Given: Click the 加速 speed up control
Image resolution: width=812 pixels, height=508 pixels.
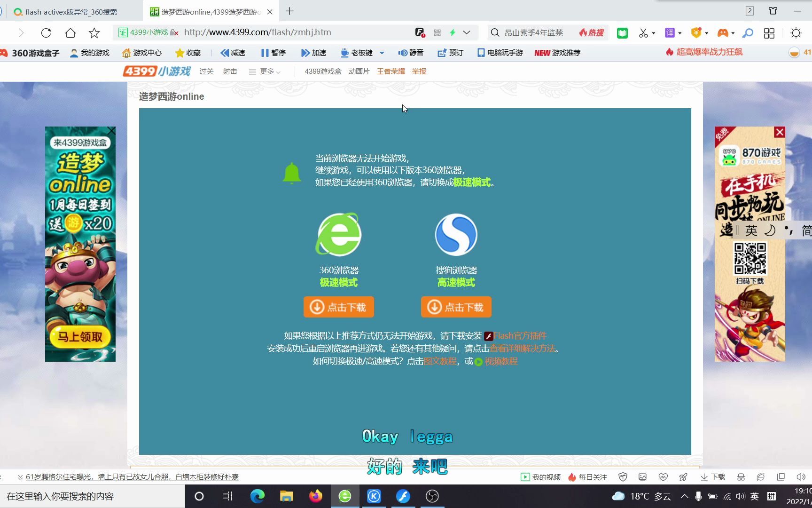Looking at the screenshot, I should 314,53.
